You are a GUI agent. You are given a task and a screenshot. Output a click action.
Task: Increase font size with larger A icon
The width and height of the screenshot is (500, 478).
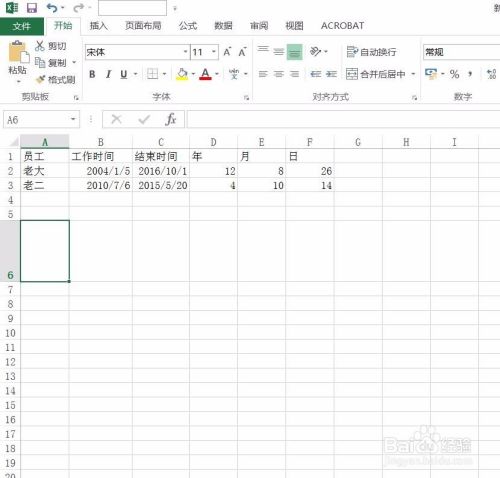pyautogui.click(x=227, y=52)
